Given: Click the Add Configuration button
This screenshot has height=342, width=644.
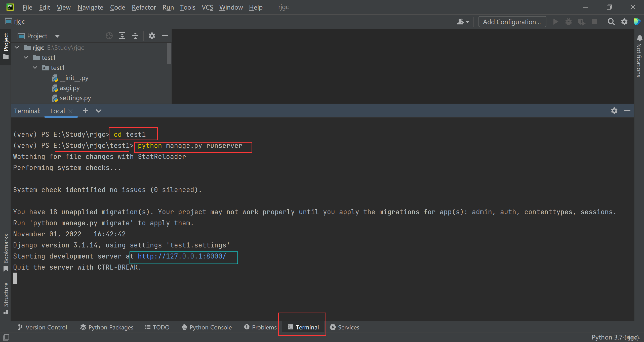Looking at the screenshot, I should [x=512, y=22].
